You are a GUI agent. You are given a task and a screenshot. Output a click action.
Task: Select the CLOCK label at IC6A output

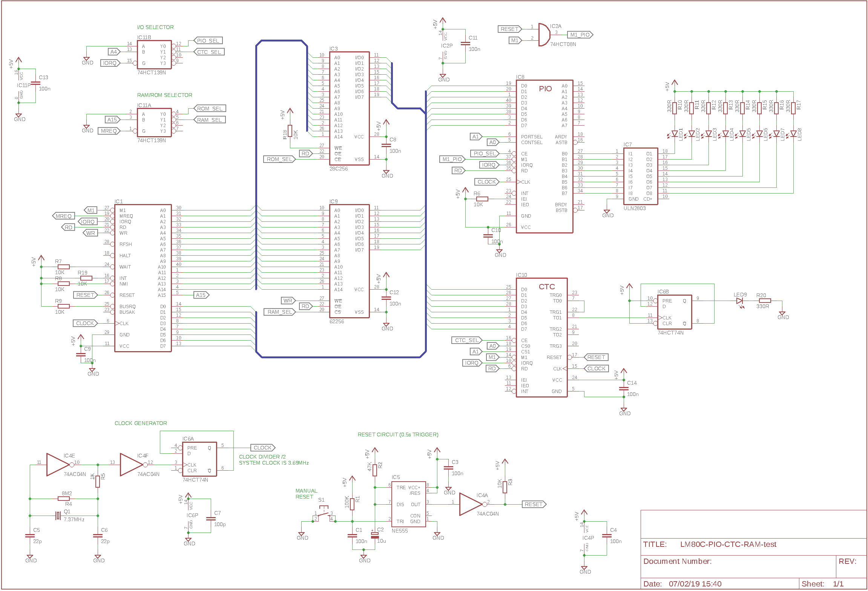point(262,448)
